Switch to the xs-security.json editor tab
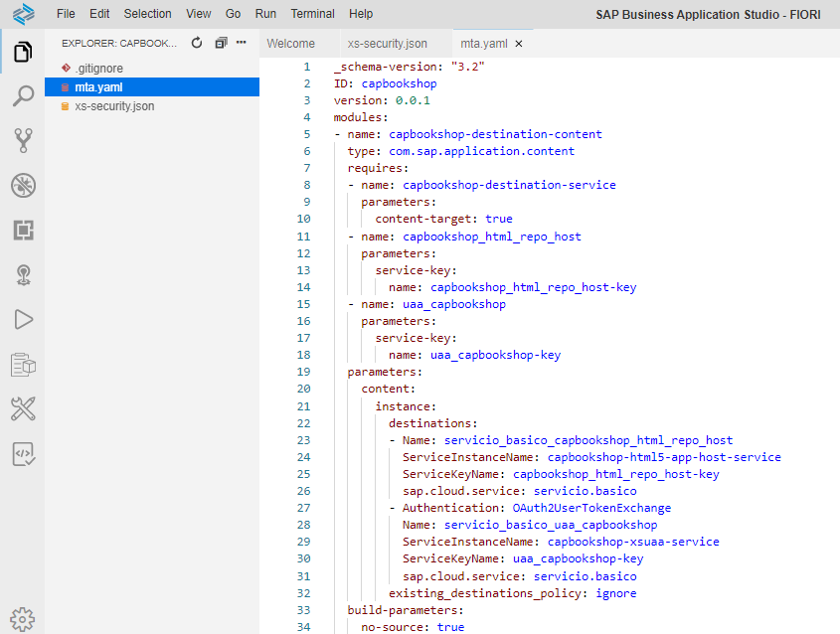The image size is (840, 634). coord(387,44)
